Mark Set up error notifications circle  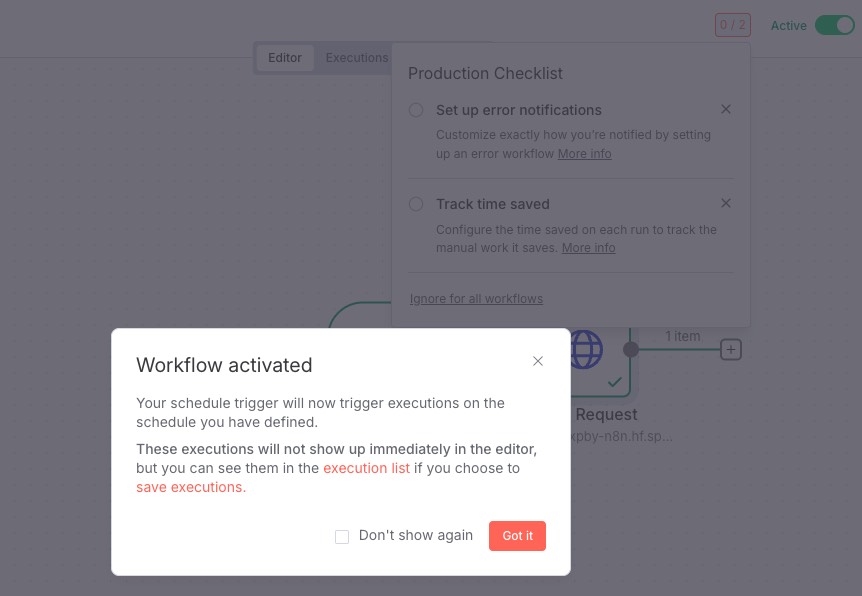[416, 110]
